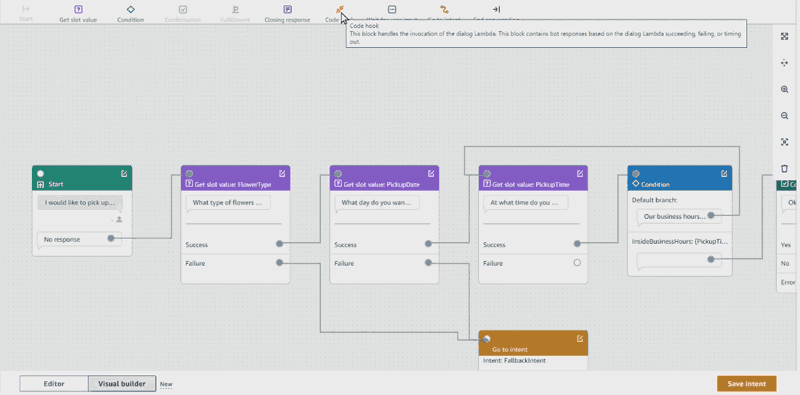This screenshot has height=395, width=800.
Task: Select the Condition block in the toolbar
Action: pyautogui.click(x=131, y=13)
